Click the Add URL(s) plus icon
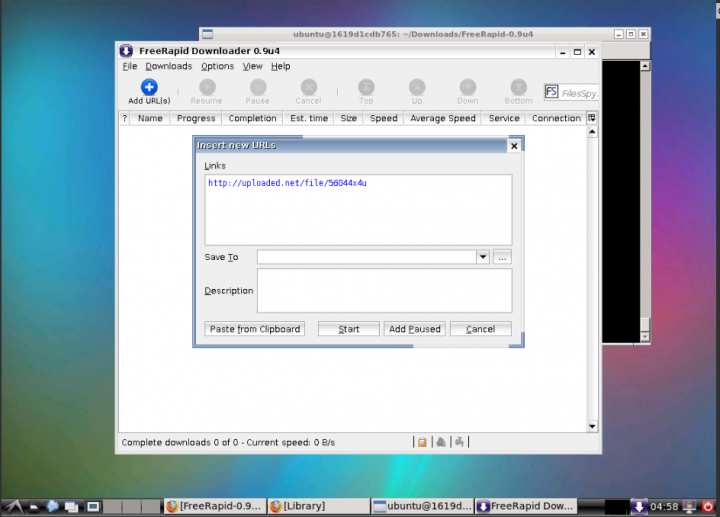The width and height of the screenshot is (720, 517). [149, 87]
